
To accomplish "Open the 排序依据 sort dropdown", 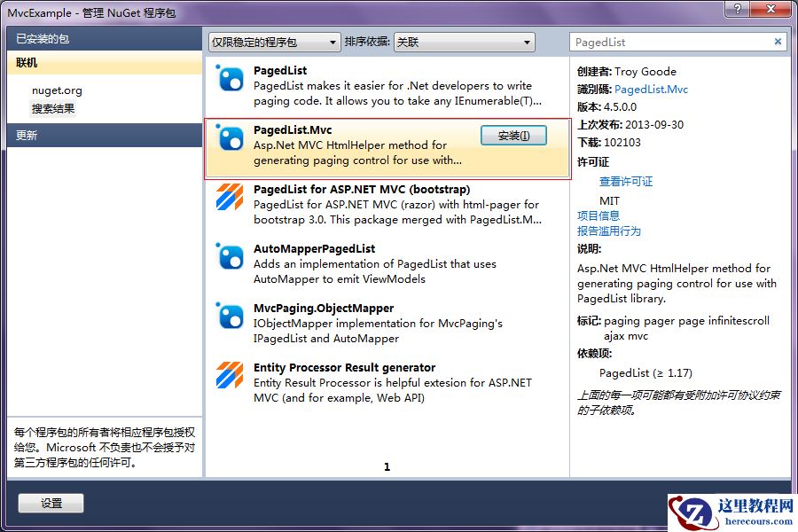I will click(464, 42).
